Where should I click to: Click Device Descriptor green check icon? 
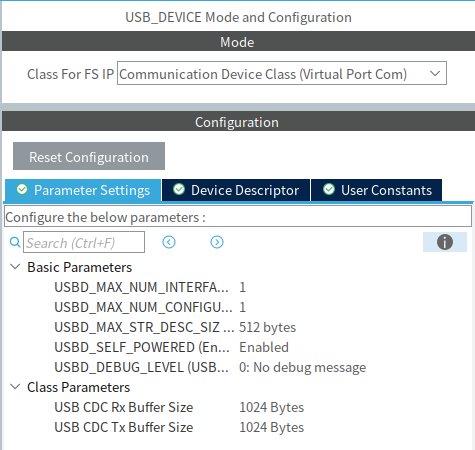click(179, 189)
